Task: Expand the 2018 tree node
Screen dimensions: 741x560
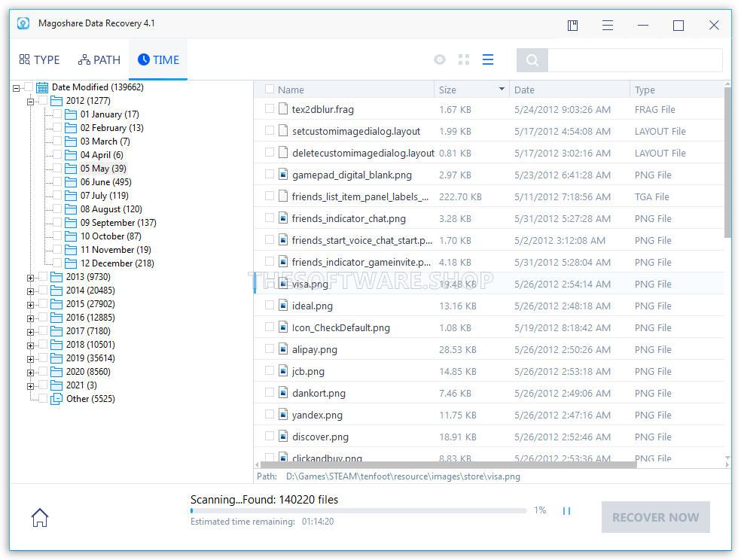Action: pyautogui.click(x=30, y=345)
